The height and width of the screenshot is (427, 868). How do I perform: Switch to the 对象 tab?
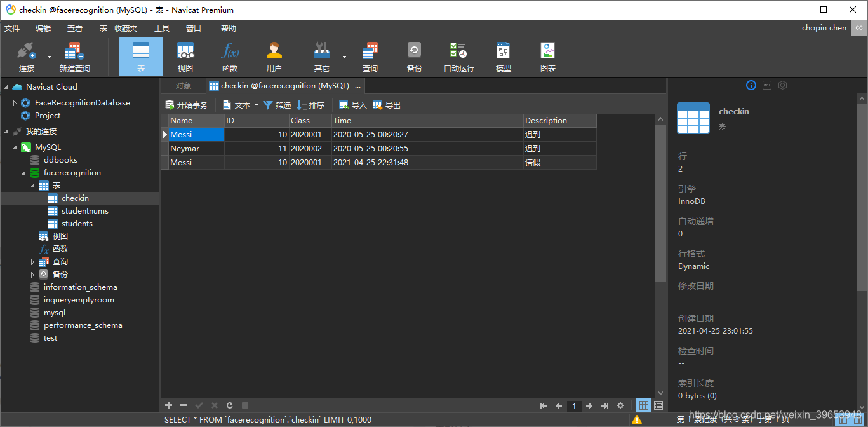183,85
